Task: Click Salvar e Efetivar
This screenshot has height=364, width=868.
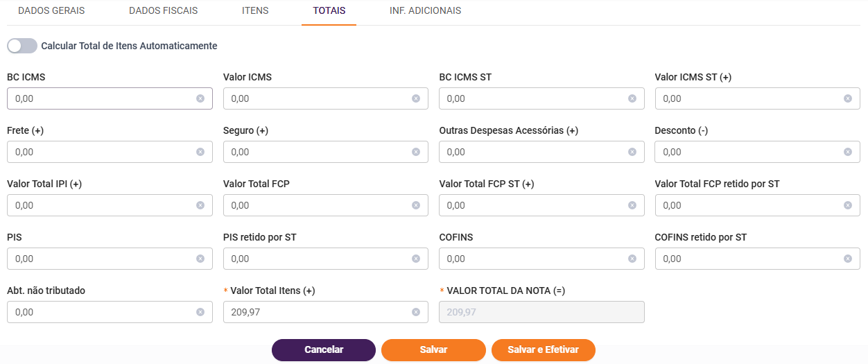Action: point(544,350)
